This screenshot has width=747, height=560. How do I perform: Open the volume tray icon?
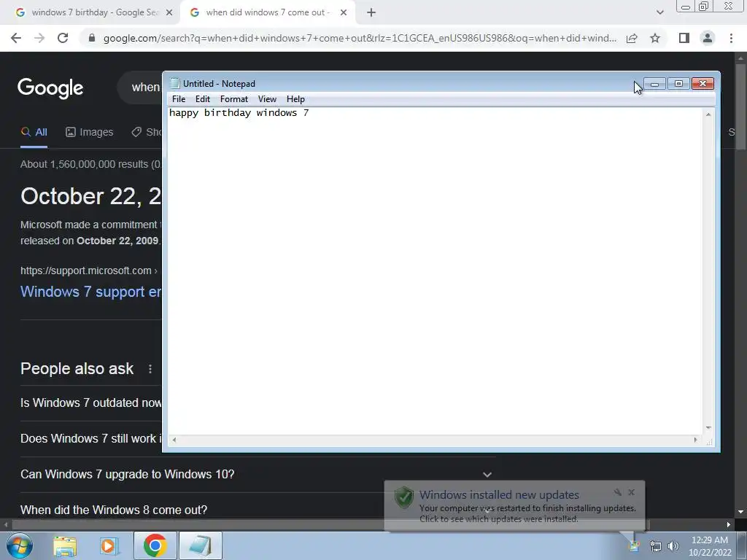673,547
